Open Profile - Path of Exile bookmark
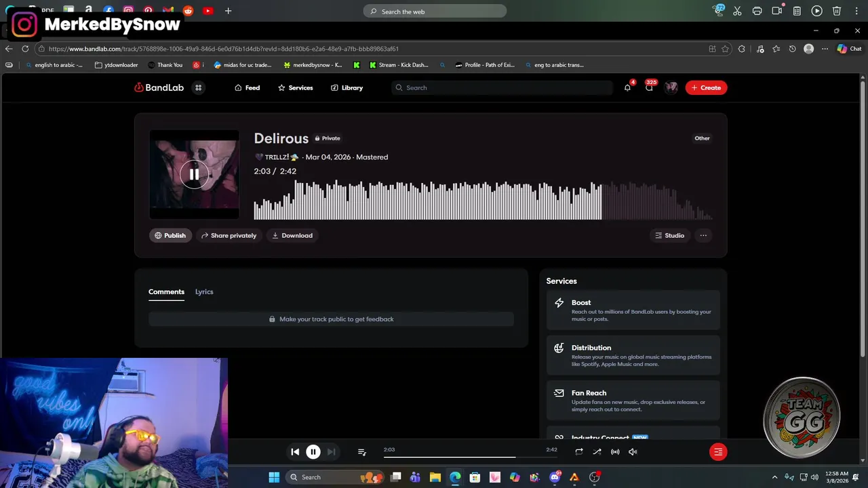 tap(485, 65)
